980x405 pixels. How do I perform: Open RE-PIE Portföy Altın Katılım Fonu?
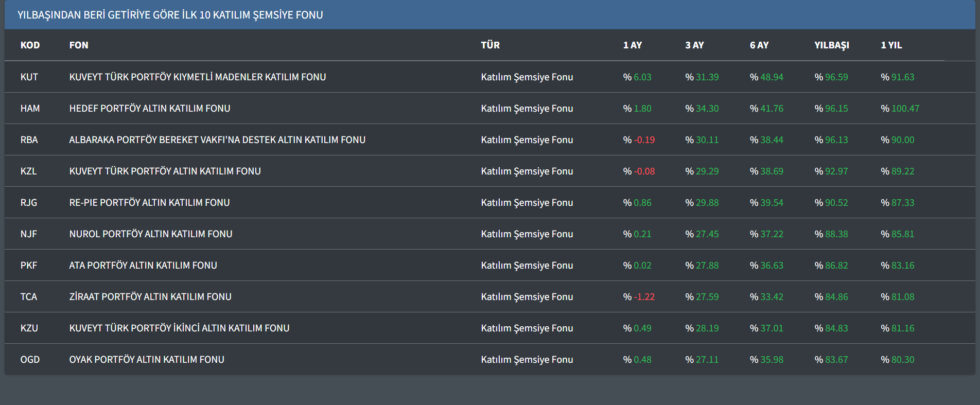pyautogui.click(x=149, y=203)
